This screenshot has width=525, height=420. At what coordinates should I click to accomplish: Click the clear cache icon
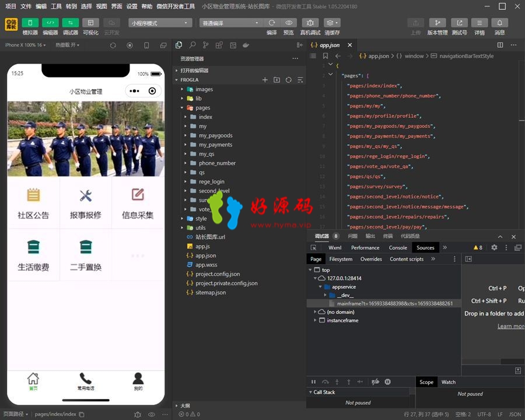click(332, 23)
